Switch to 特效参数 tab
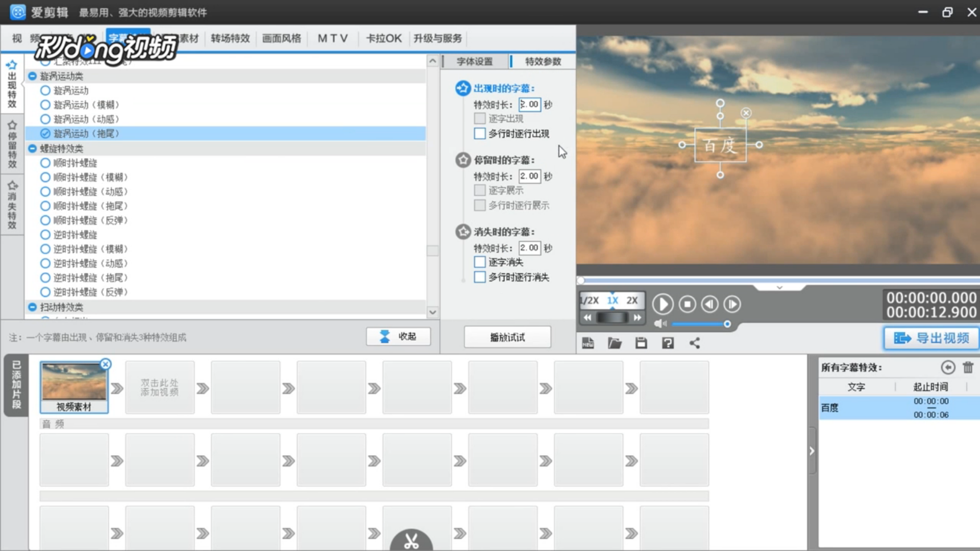The width and height of the screenshot is (980, 551). coord(543,61)
